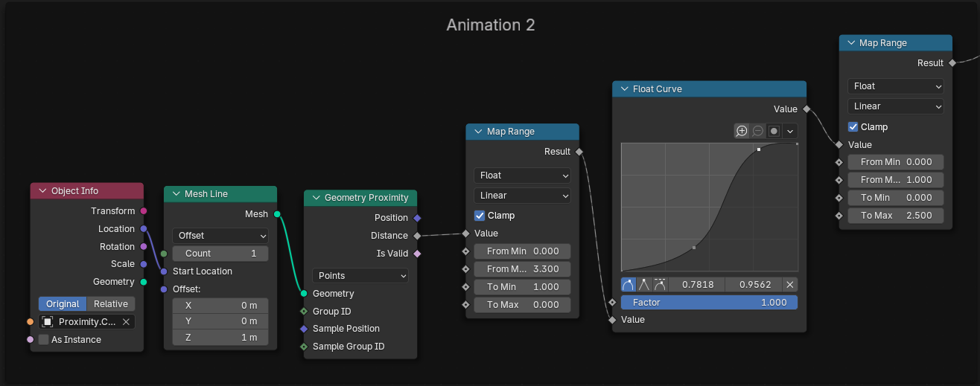Open the curve tools dropdown arrow
The height and width of the screenshot is (386, 980).
pyautogui.click(x=790, y=131)
